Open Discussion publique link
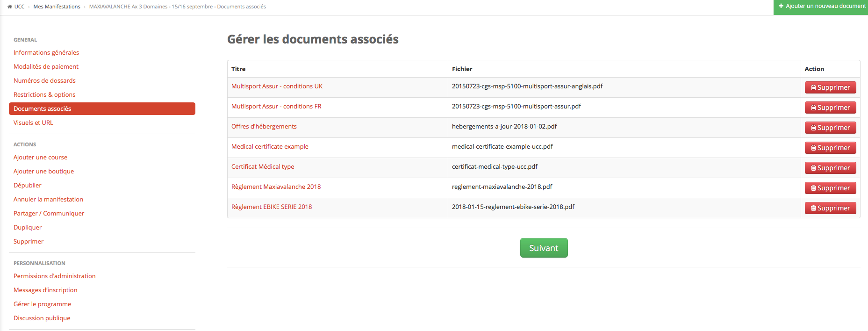 [x=42, y=318]
